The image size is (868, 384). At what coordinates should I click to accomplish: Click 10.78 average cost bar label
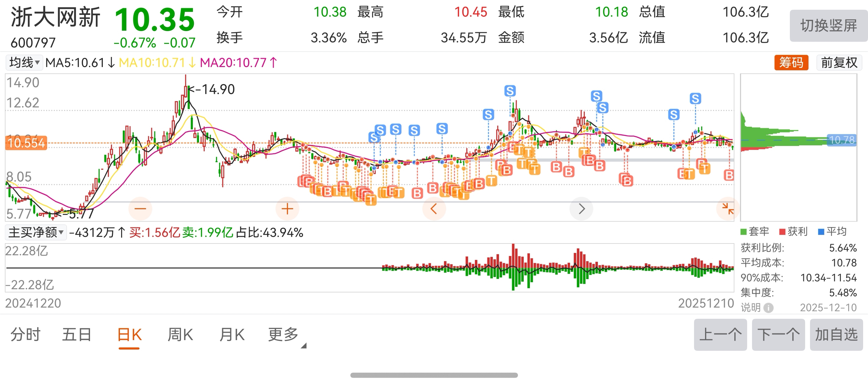tap(841, 140)
